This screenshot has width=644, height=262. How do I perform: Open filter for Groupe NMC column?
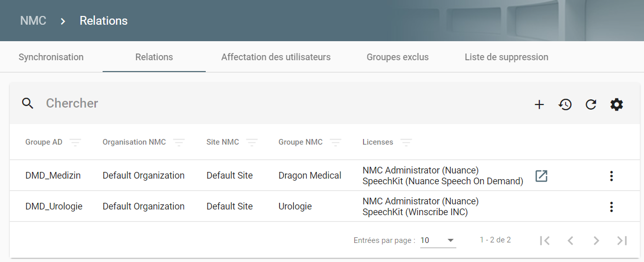pos(336,142)
